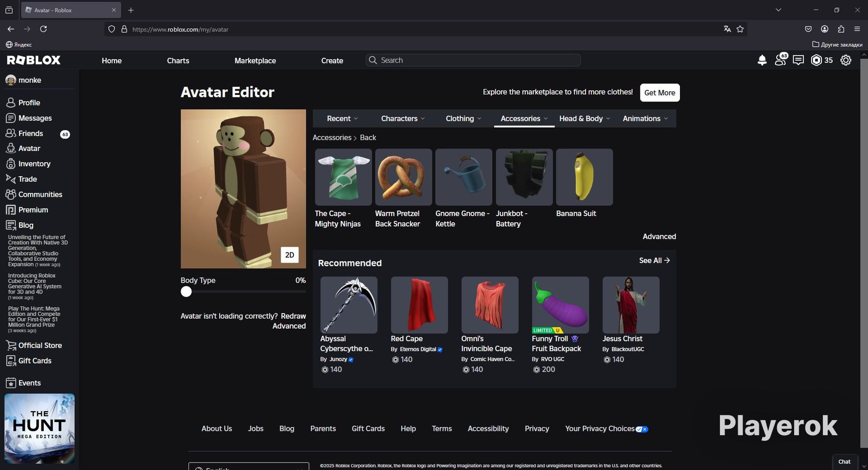Go back with the browser back arrow
The height and width of the screenshot is (470, 868).
pyautogui.click(x=11, y=29)
